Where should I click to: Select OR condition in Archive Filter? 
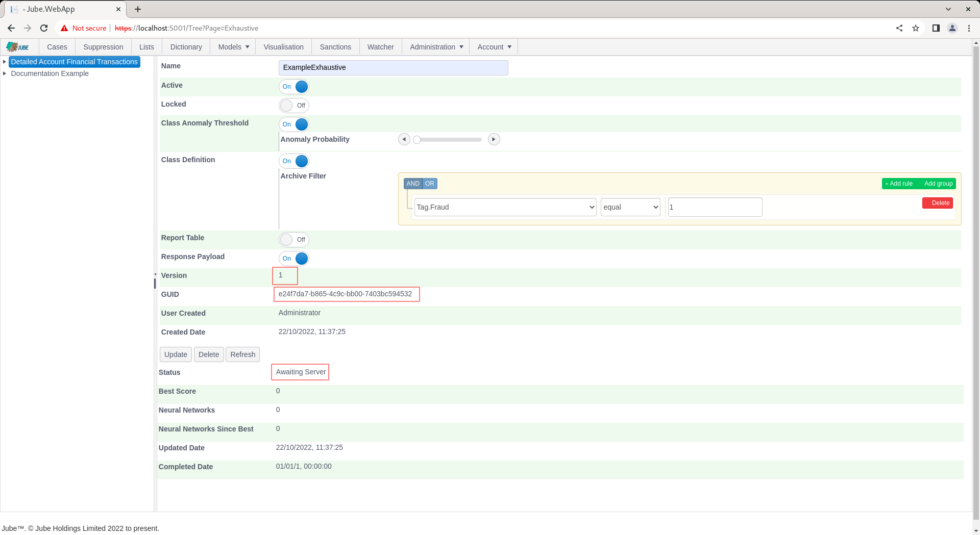(430, 184)
